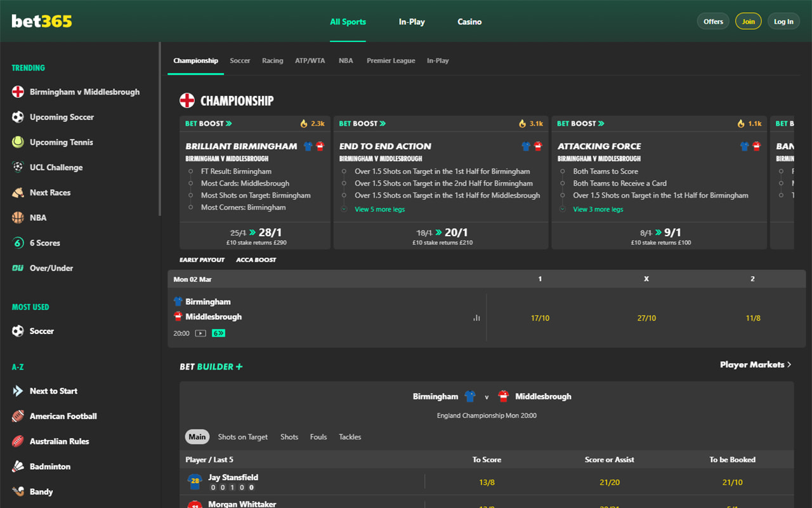Image resolution: width=812 pixels, height=508 pixels.
Task: Open the UCL Challenge icon
Action: (x=18, y=168)
